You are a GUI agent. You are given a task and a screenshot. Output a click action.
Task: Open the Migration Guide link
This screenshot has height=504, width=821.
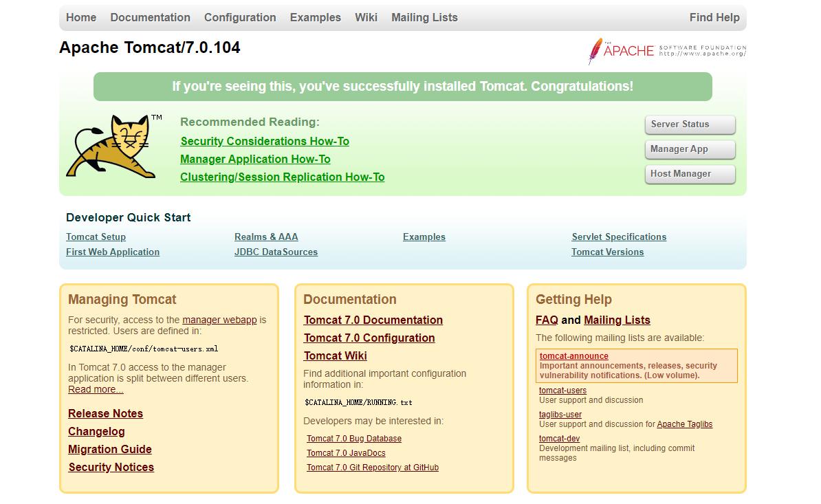pyautogui.click(x=110, y=449)
